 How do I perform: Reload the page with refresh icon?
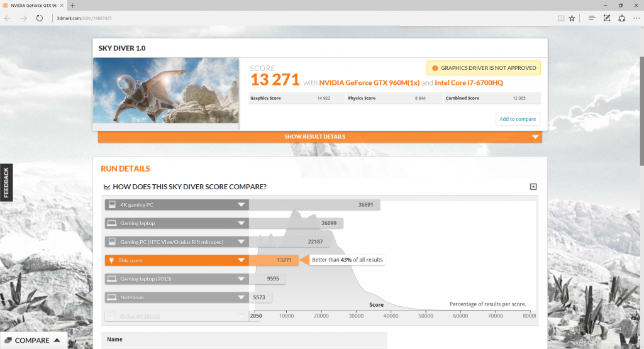pos(40,18)
